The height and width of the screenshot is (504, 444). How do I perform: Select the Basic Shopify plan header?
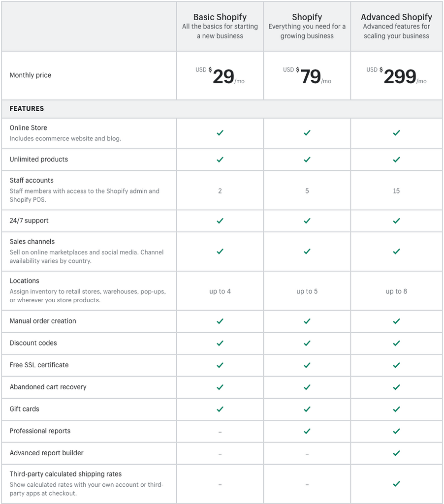click(x=220, y=17)
